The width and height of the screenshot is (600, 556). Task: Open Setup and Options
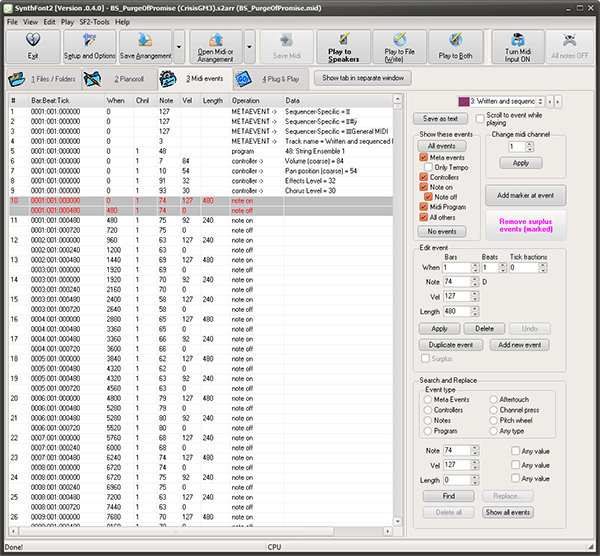(90, 46)
